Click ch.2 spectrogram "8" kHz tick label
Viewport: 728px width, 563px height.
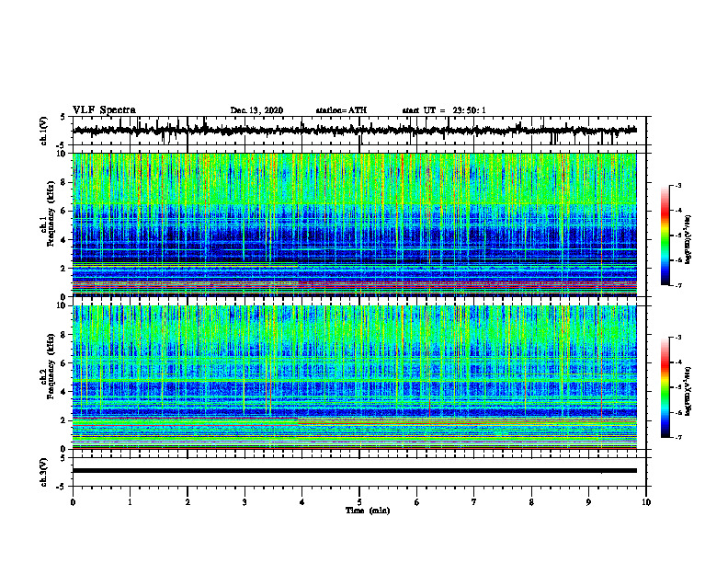[64, 335]
